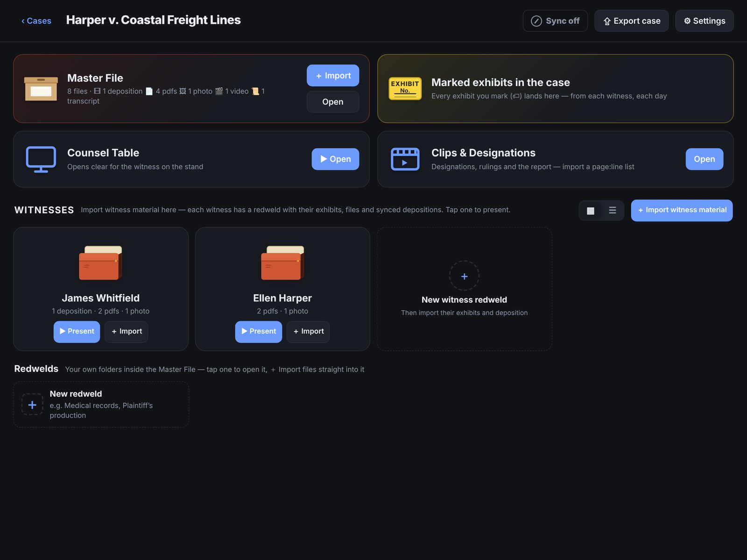Click Import witness material button
Screen dimensions: 747x560
tap(682, 211)
